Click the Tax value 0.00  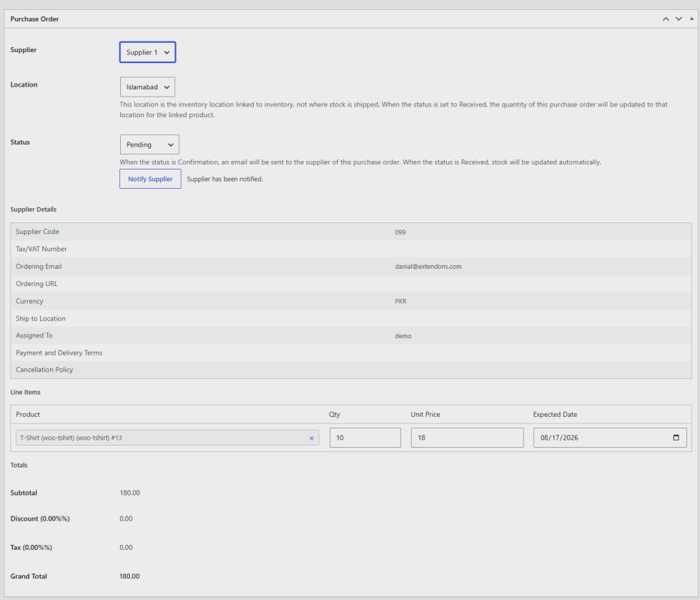[126, 548]
